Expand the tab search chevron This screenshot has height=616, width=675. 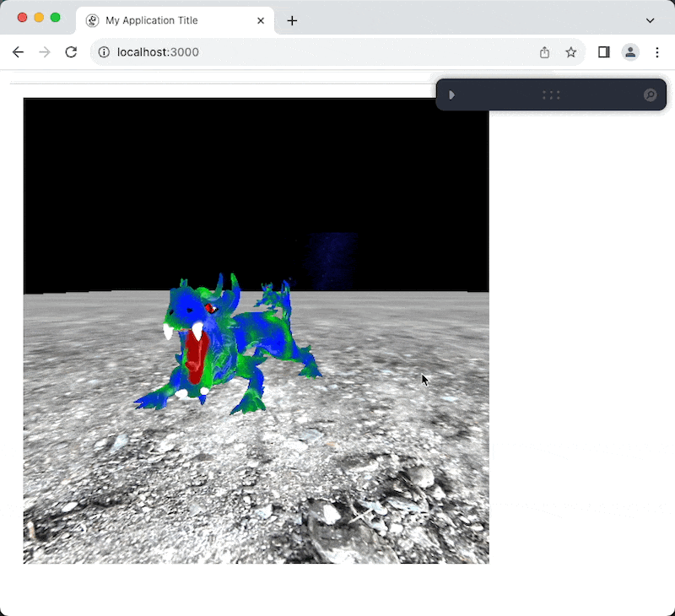click(650, 20)
